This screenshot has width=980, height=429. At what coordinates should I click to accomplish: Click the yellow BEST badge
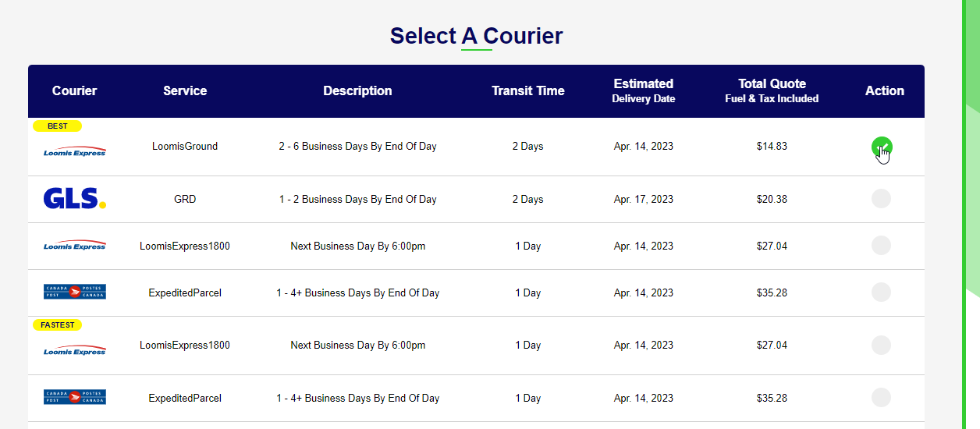(57, 126)
